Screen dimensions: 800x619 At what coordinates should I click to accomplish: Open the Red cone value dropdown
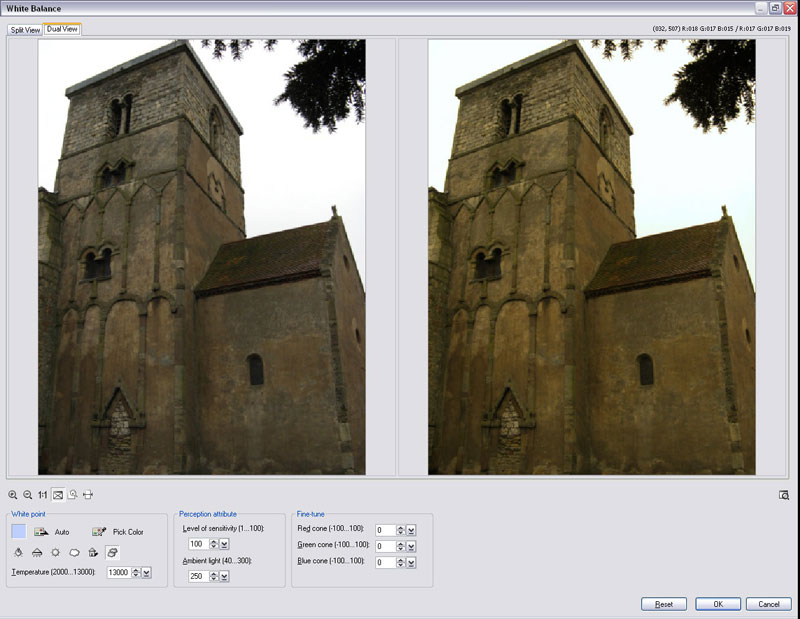(411, 530)
